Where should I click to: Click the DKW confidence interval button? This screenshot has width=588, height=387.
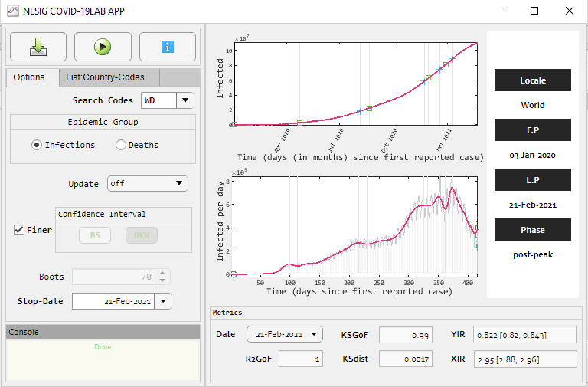pyautogui.click(x=142, y=235)
